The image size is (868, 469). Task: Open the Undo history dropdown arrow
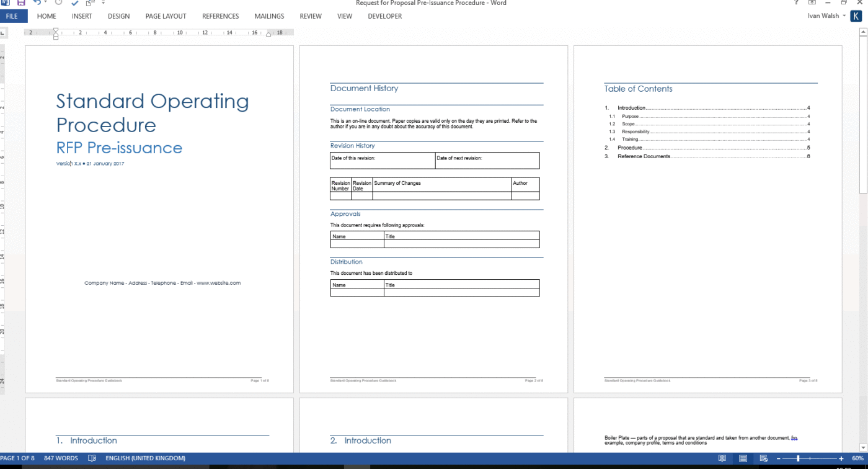coord(45,3)
